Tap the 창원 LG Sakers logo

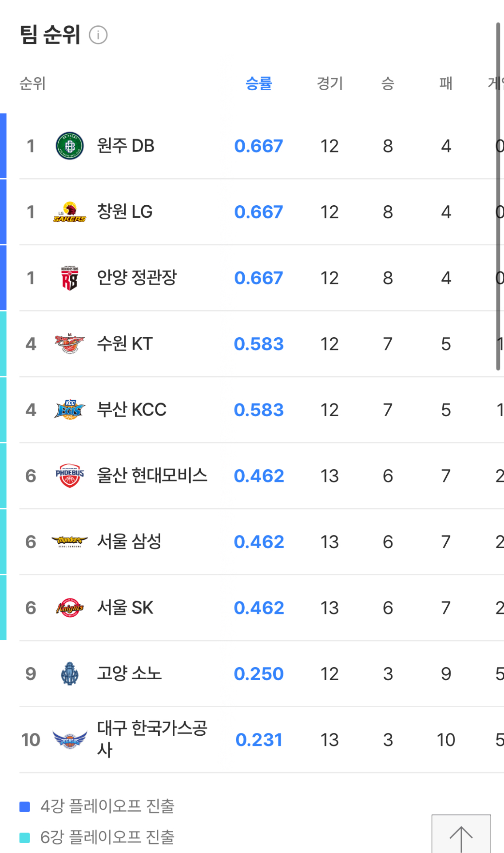[70, 212]
